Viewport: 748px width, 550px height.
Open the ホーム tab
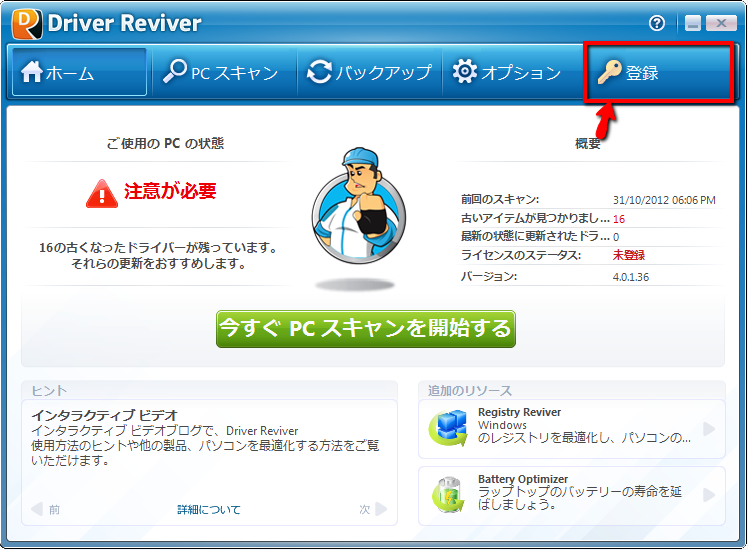(x=79, y=72)
